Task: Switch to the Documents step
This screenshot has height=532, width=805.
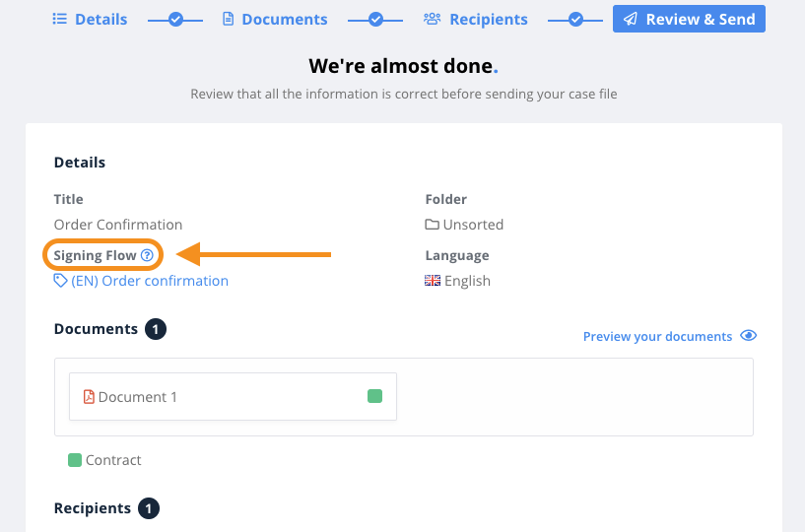Action: point(275,19)
